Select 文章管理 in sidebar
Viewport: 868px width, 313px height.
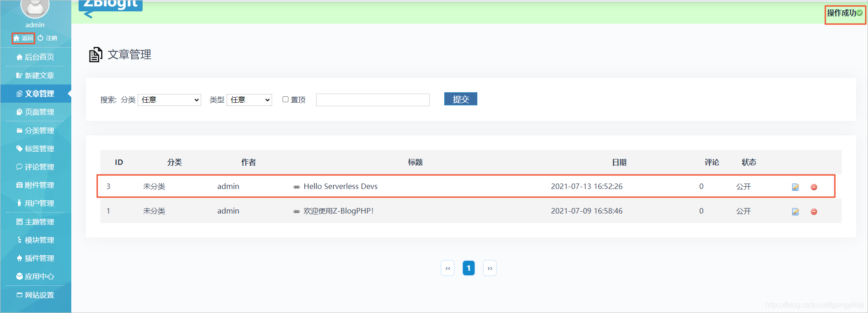[x=35, y=94]
